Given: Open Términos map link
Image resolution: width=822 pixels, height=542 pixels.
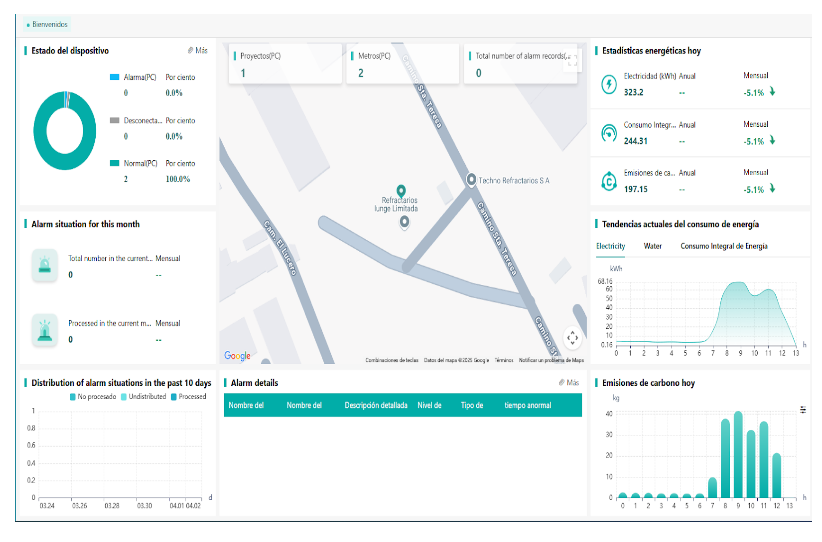Looking at the screenshot, I should [504, 360].
